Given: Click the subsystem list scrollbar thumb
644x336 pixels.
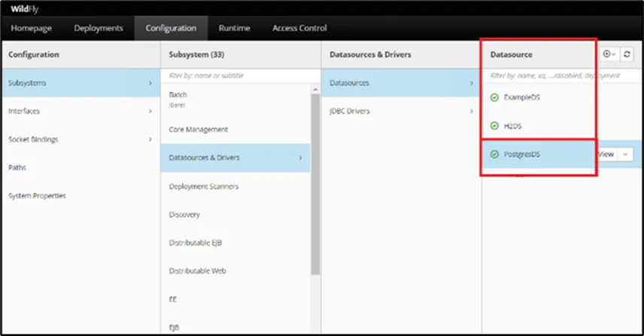Looking at the screenshot, I should pyautogui.click(x=315, y=184).
